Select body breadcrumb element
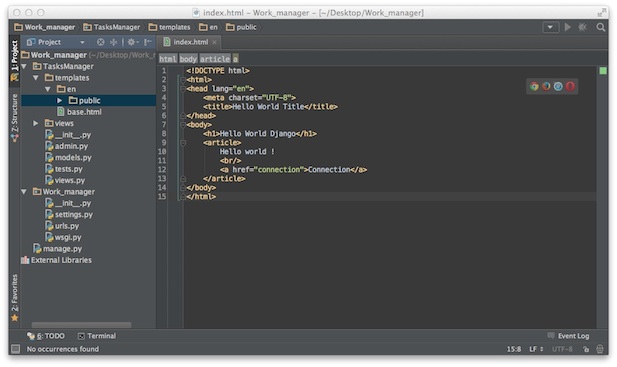The width and height of the screenshot is (617, 367). (x=188, y=59)
